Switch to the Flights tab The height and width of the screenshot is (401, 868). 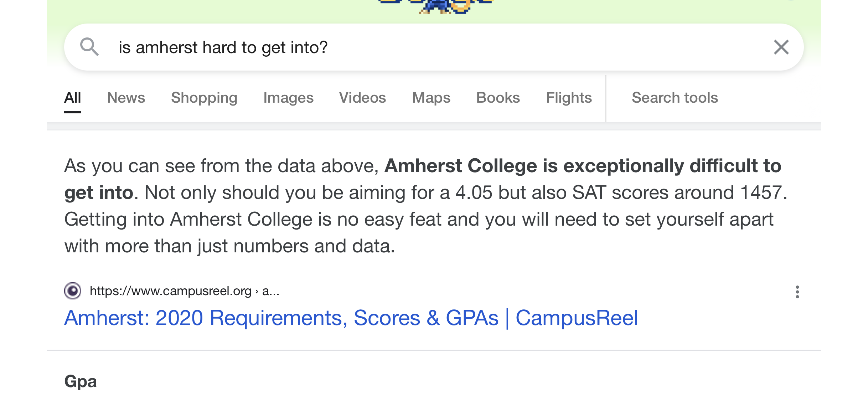569,98
